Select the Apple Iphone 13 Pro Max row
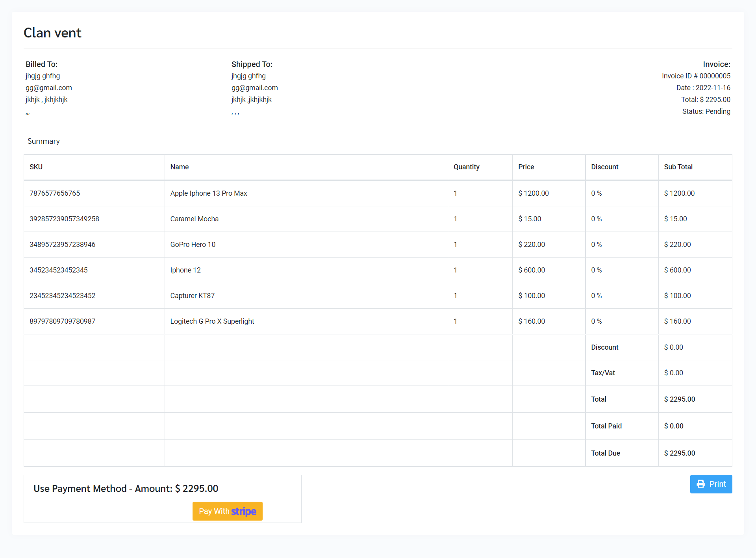756x558 pixels. point(209,193)
